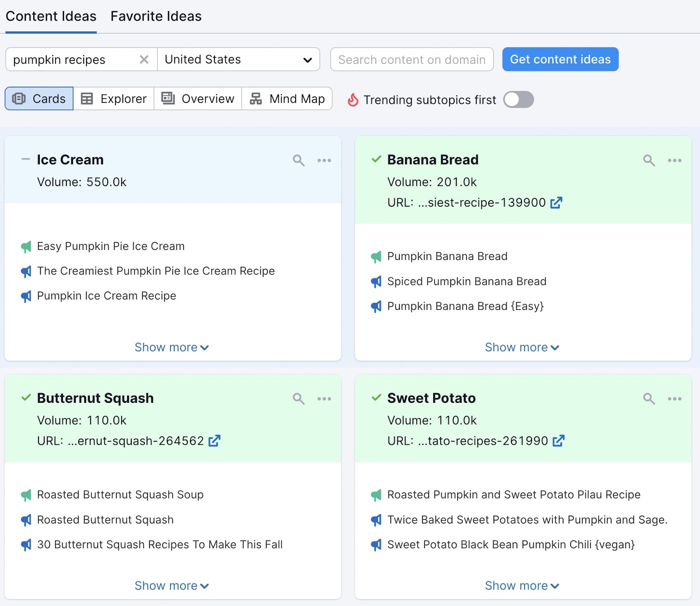The width and height of the screenshot is (700, 606).
Task: Select the Content Ideas tab
Action: (x=51, y=16)
